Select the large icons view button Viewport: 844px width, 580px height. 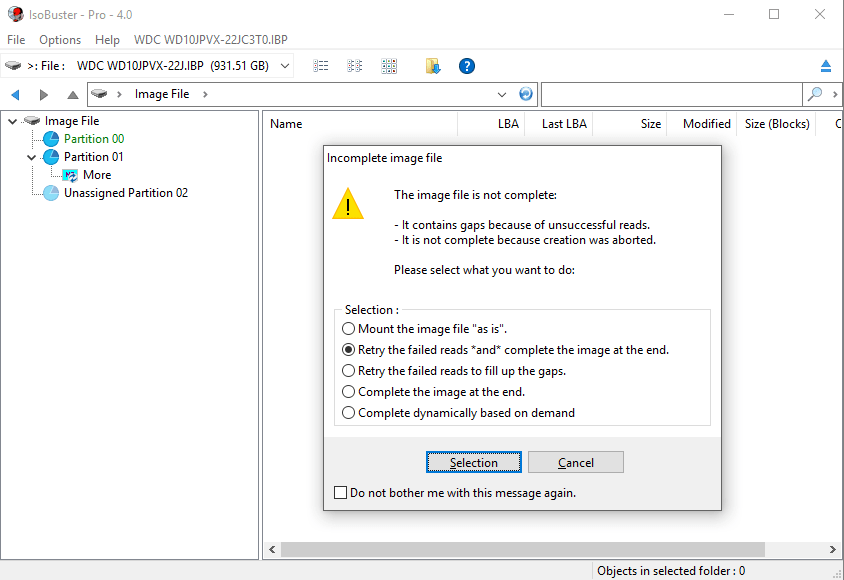click(x=389, y=66)
